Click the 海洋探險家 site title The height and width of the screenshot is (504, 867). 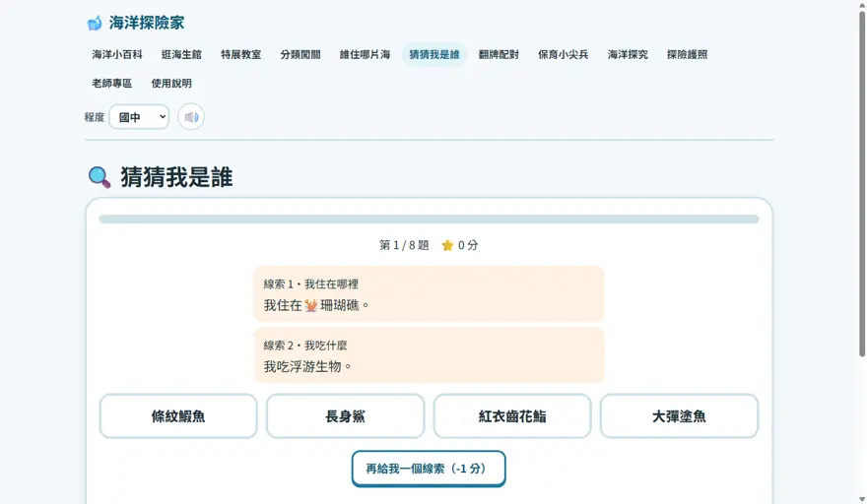[147, 23]
